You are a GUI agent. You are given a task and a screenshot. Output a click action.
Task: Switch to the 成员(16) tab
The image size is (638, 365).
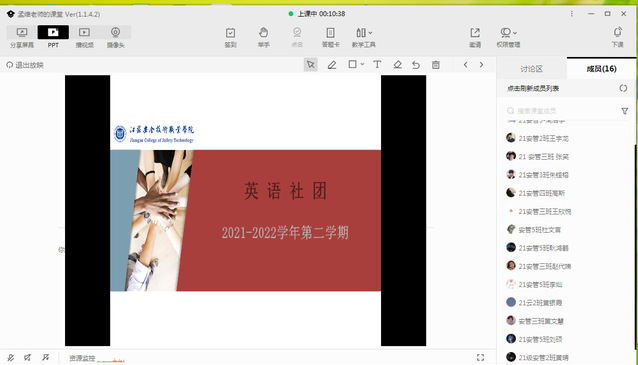(601, 69)
